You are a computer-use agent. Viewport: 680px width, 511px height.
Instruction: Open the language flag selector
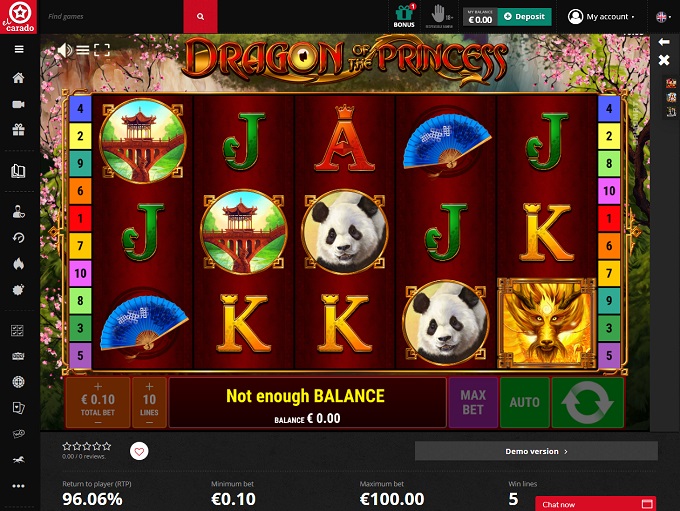pos(664,17)
